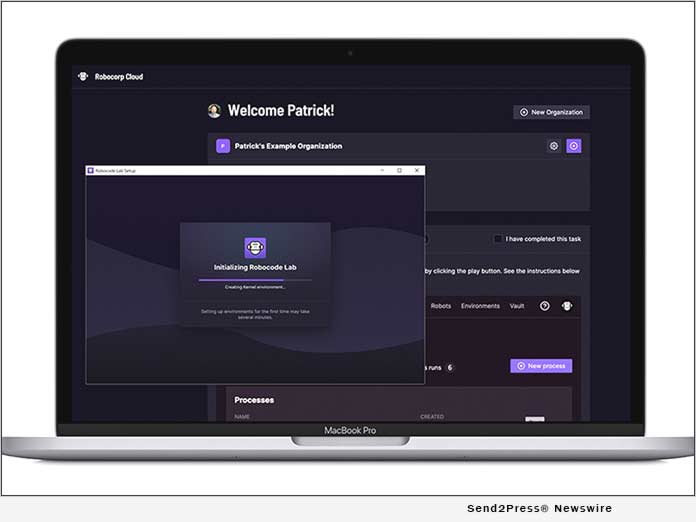Screen dimensions: 696x522
Task: Open organization settings gear icon
Action: click(554, 146)
